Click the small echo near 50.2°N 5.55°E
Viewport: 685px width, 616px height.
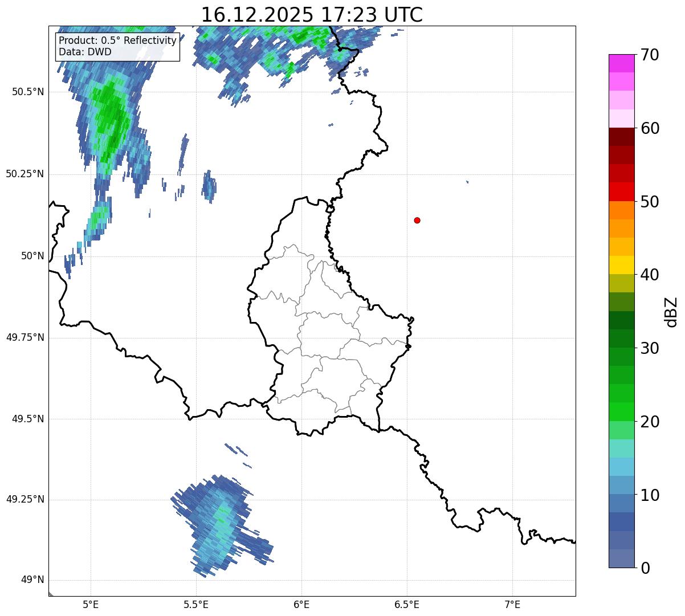(x=209, y=186)
